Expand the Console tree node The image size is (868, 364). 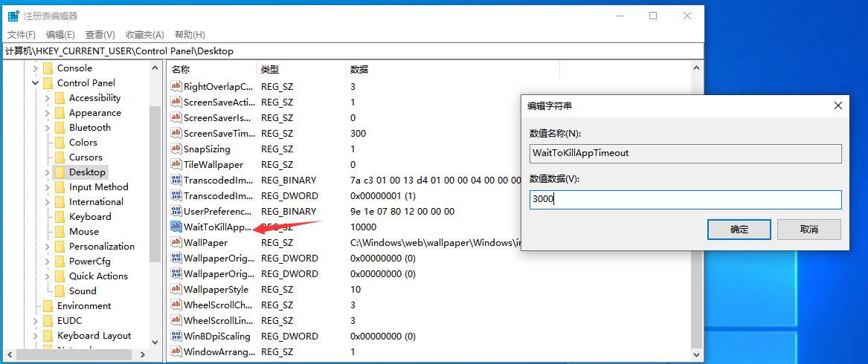point(35,68)
